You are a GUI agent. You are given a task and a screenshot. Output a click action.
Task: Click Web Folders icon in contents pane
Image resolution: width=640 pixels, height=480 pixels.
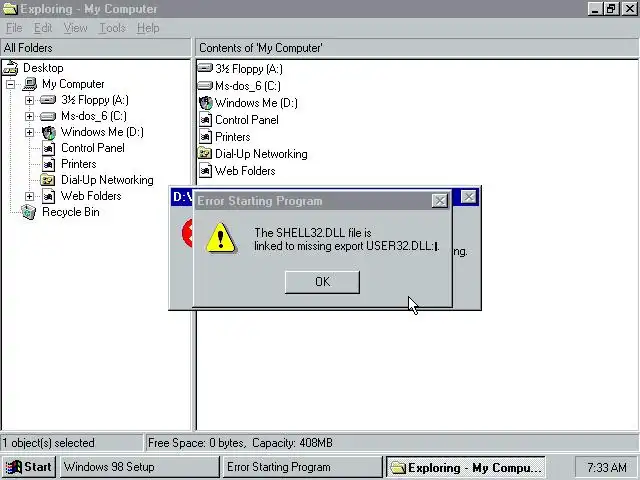click(x=205, y=171)
